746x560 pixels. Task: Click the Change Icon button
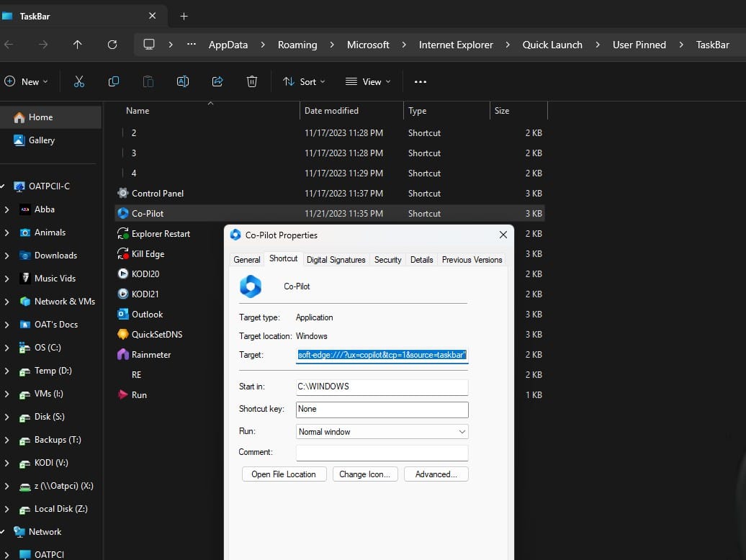(x=365, y=474)
